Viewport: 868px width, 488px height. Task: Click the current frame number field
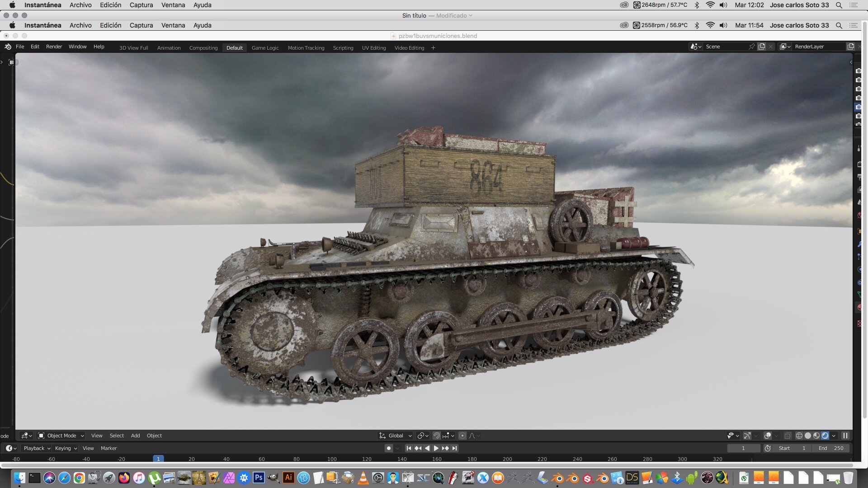tap(743, 448)
